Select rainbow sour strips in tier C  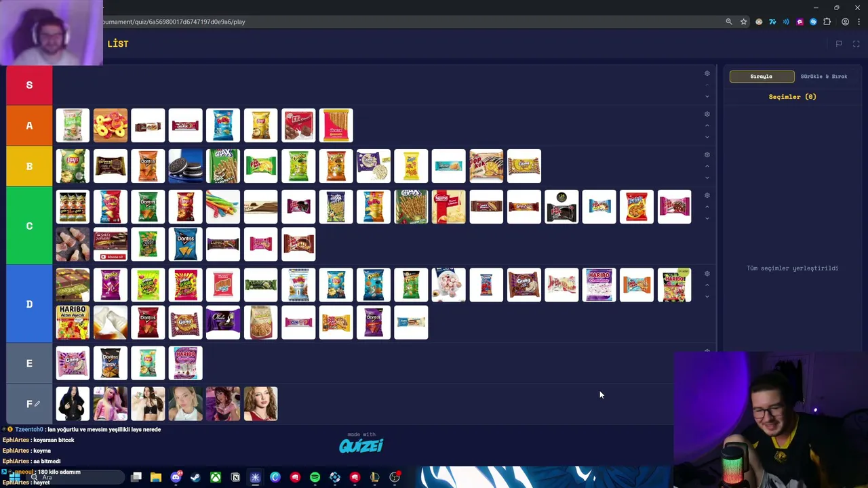(223, 207)
